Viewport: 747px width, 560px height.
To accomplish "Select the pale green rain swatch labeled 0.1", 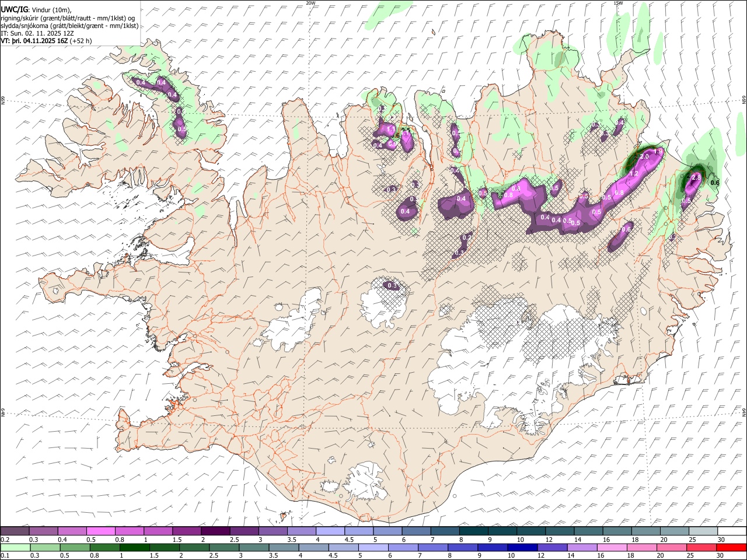I will (15, 547).
